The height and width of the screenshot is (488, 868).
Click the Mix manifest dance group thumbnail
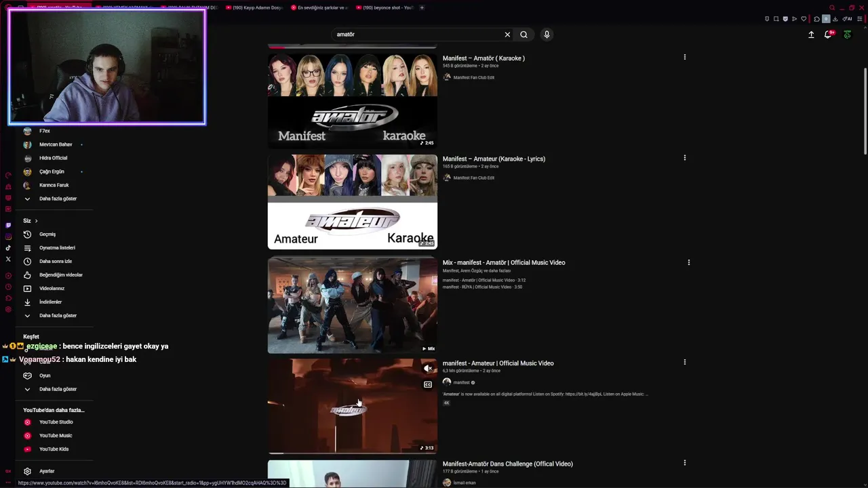click(x=353, y=305)
